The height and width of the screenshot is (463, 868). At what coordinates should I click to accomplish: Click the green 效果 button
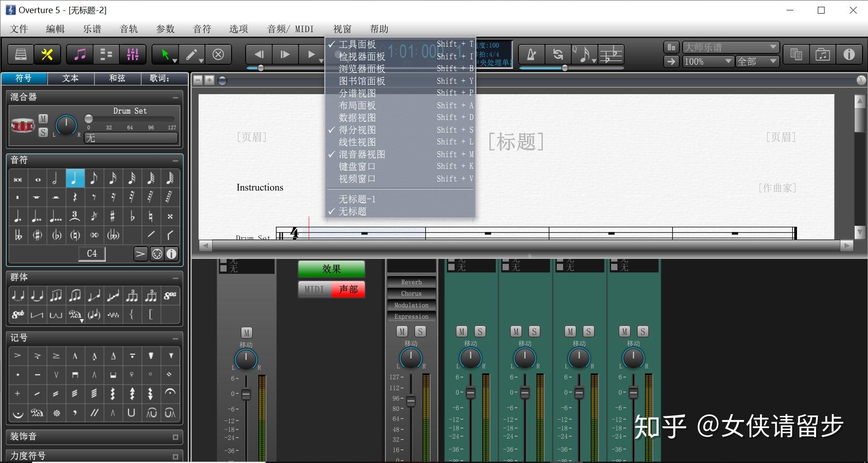coord(332,269)
